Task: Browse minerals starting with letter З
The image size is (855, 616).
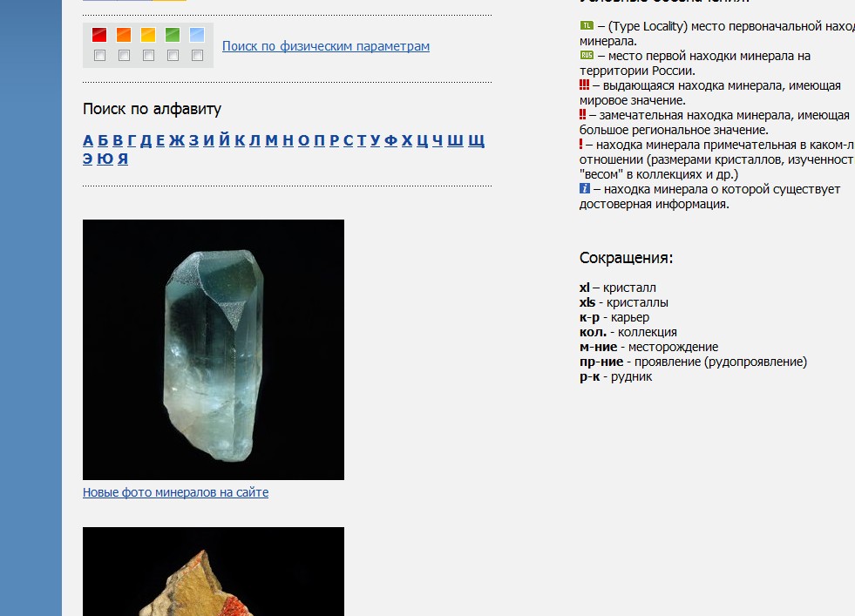Action: (194, 140)
